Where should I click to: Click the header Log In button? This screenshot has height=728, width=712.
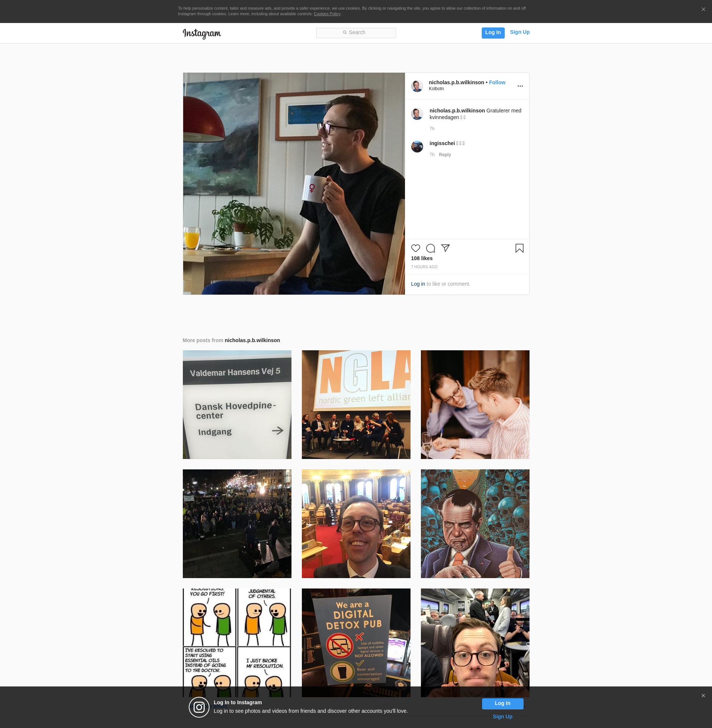tap(492, 33)
